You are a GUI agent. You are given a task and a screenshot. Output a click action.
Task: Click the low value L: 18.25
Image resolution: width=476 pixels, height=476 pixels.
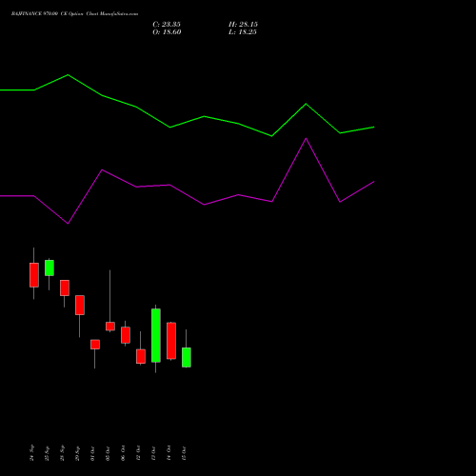(243, 32)
